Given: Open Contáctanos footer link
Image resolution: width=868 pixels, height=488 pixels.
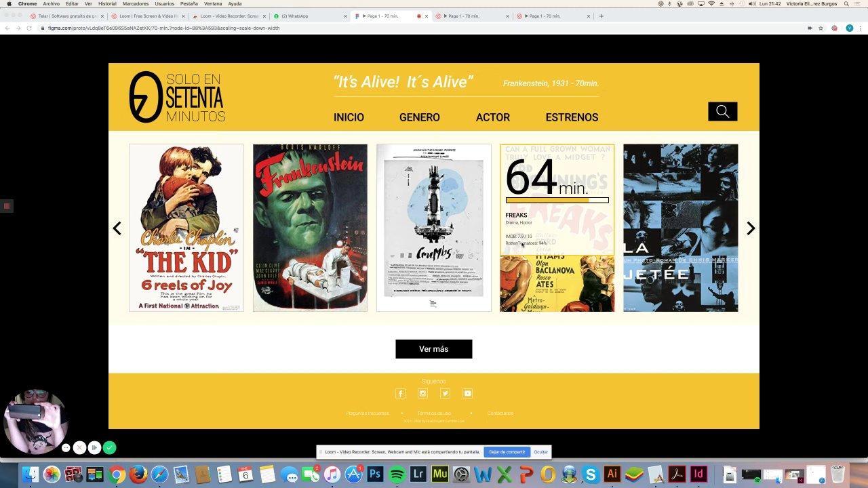Looking at the screenshot, I should [500, 413].
